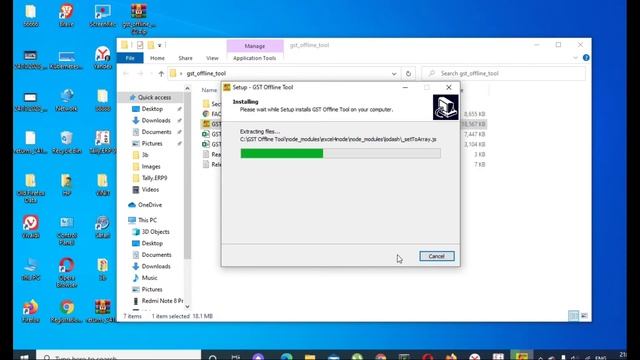Refresh the gst_offline_tool folder
Viewport: 640px width, 360px height.
pos(408,73)
